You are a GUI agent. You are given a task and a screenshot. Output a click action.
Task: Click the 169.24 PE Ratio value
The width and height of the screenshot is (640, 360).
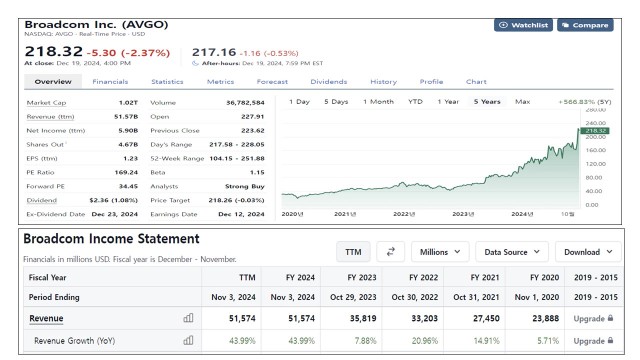126,173
